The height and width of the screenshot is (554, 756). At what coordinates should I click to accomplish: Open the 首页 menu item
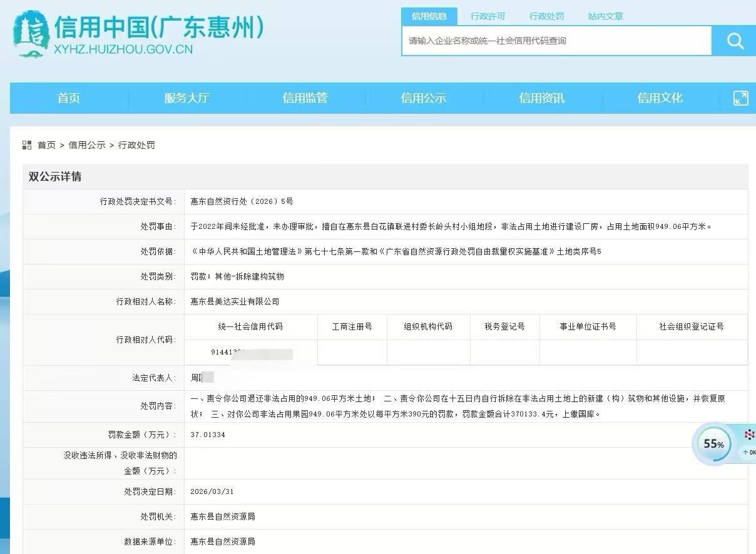pyautogui.click(x=68, y=98)
